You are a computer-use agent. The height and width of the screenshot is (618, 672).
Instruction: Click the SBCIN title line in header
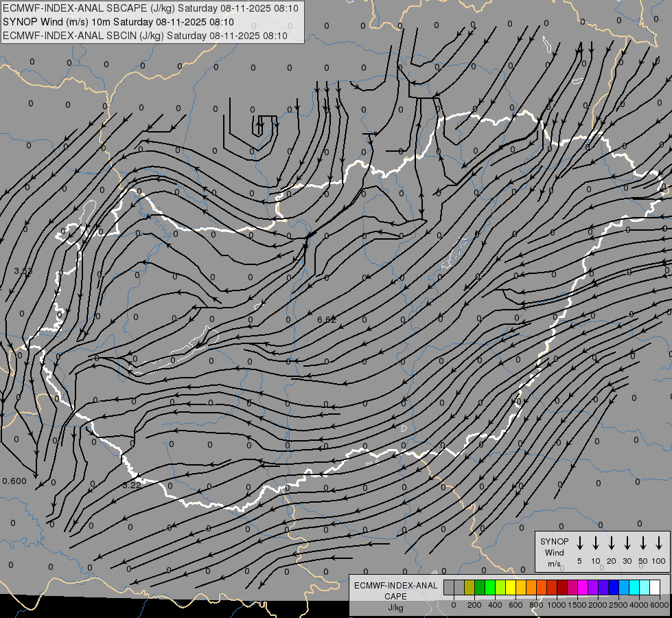[x=145, y=36]
